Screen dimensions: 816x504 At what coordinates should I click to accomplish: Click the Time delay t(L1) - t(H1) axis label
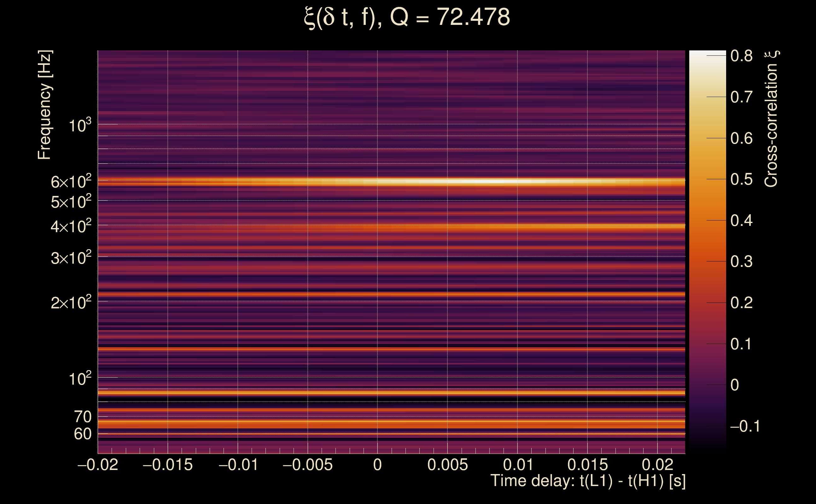(588, 481)
